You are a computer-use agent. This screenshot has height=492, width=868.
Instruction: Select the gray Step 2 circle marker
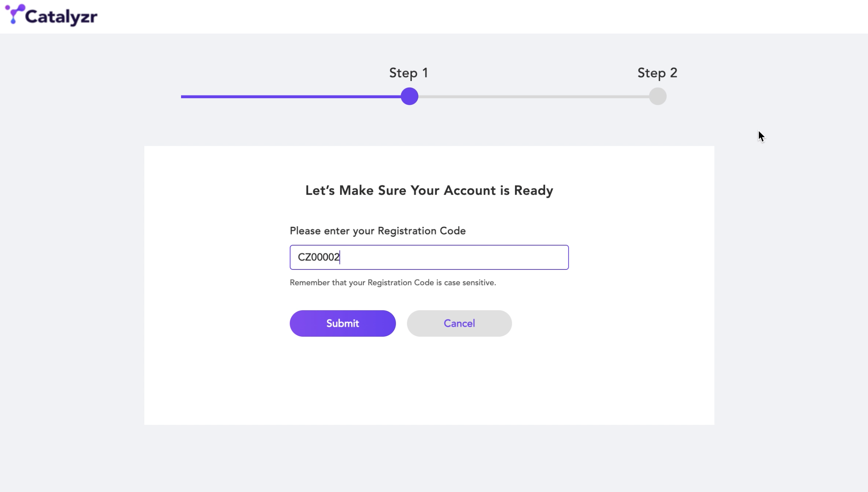(x=658, y=96)
